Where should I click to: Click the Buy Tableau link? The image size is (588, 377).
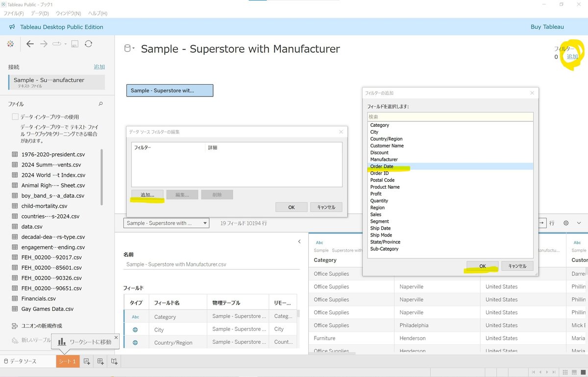547,27
